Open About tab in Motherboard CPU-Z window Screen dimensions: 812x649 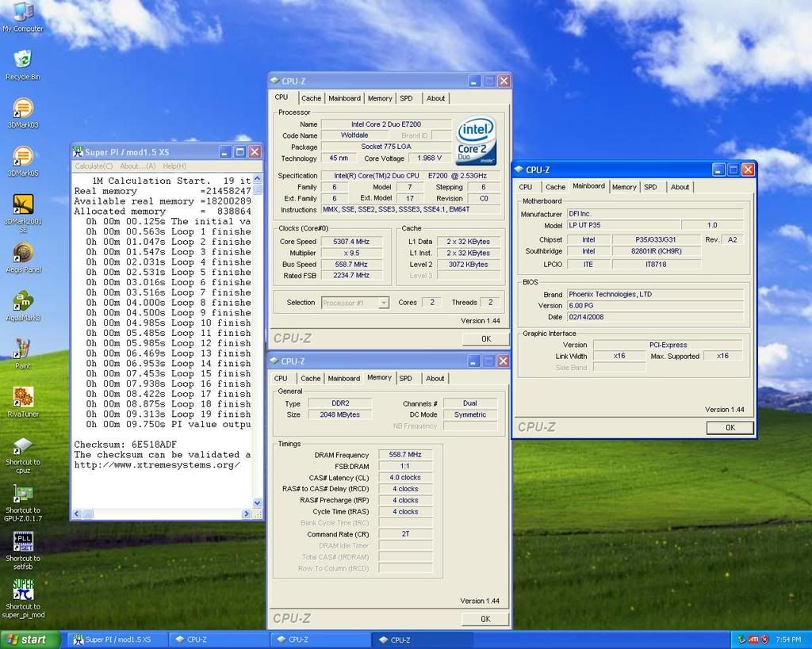pyautogui.click(x=680, y=187)
